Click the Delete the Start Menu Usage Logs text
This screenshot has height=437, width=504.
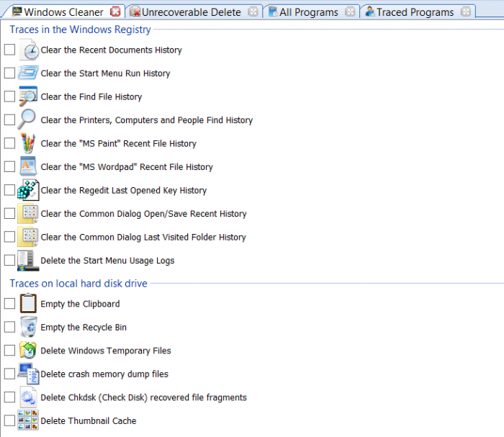[x=107, y=261]
